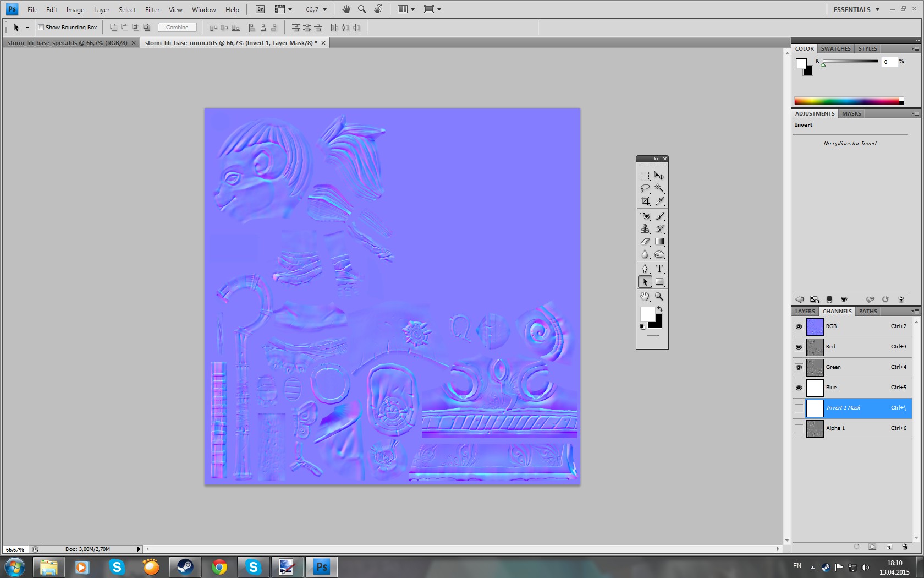The width and height of the screenshot is (924, 578).
Task: Select the Zoom tool in the tools panel
Action: tap(659, 297)
